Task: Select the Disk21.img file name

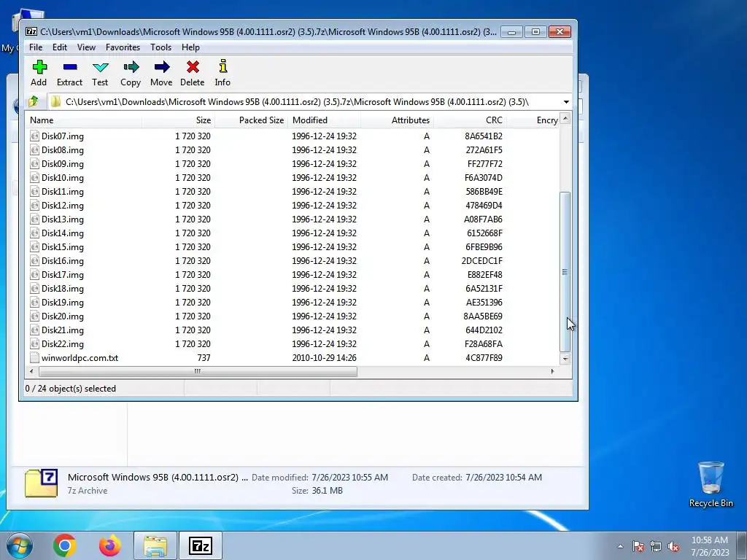Action: coord(63,330)
